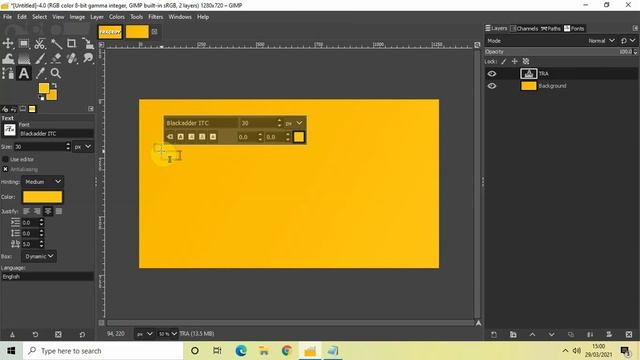
Task: Delete tool preset in Tool Options
Action: [x=58, y=334]
